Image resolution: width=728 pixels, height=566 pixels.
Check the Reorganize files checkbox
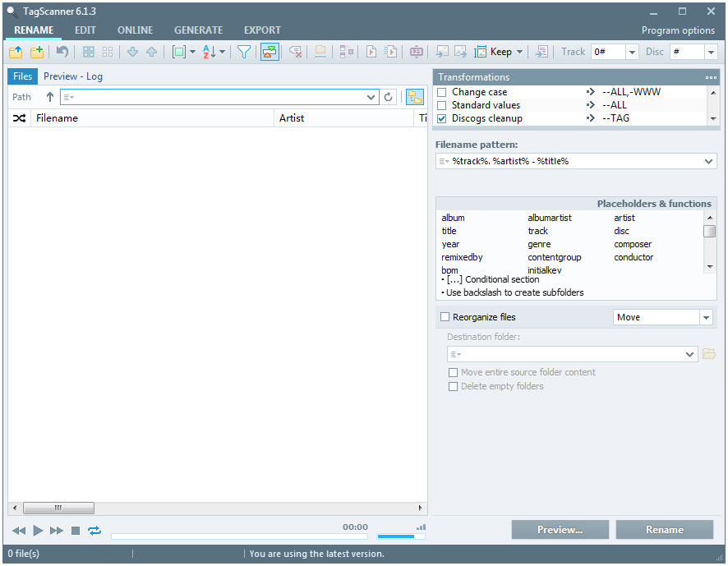445,317
